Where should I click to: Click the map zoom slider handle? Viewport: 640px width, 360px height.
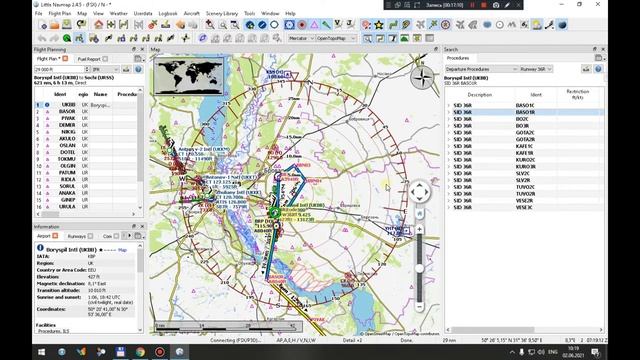419,268
